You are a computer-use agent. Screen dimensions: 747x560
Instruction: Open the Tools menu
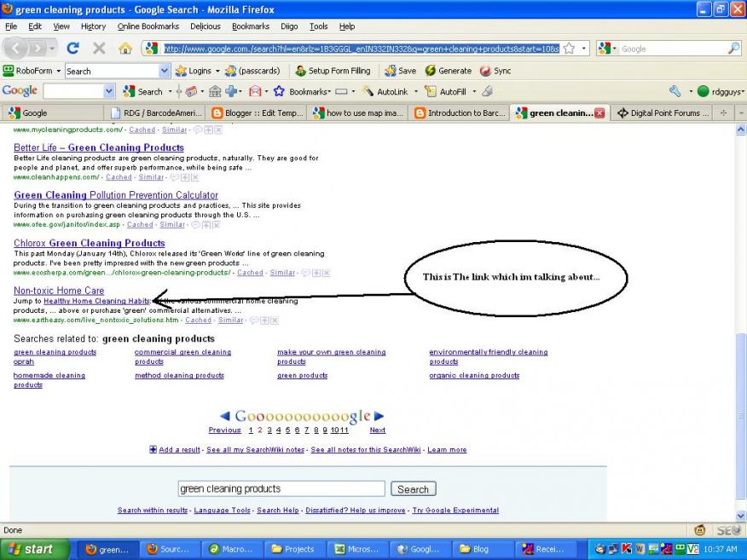318,26
